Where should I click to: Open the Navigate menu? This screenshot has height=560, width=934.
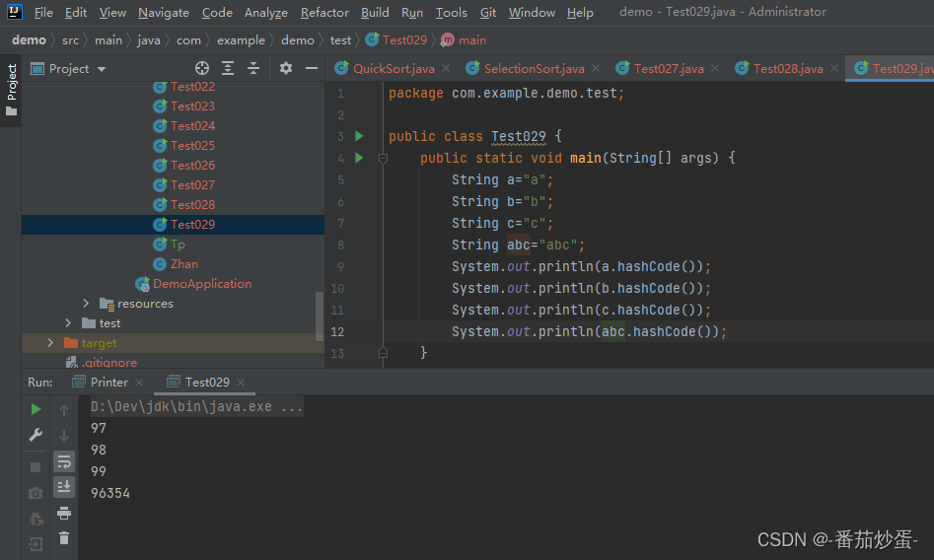tap(163, 12)
